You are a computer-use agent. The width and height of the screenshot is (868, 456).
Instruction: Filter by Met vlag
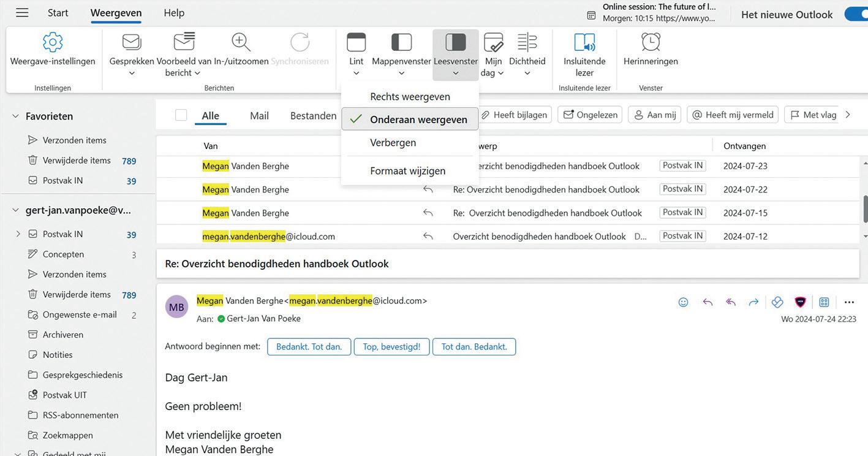pyautogui.click(x=812, y=115)
